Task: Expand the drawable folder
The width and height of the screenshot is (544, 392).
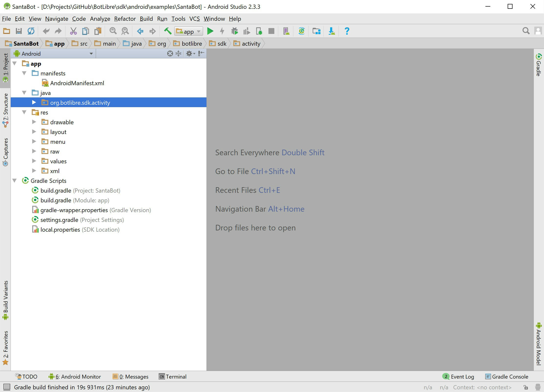Action: tap(34, 122)
